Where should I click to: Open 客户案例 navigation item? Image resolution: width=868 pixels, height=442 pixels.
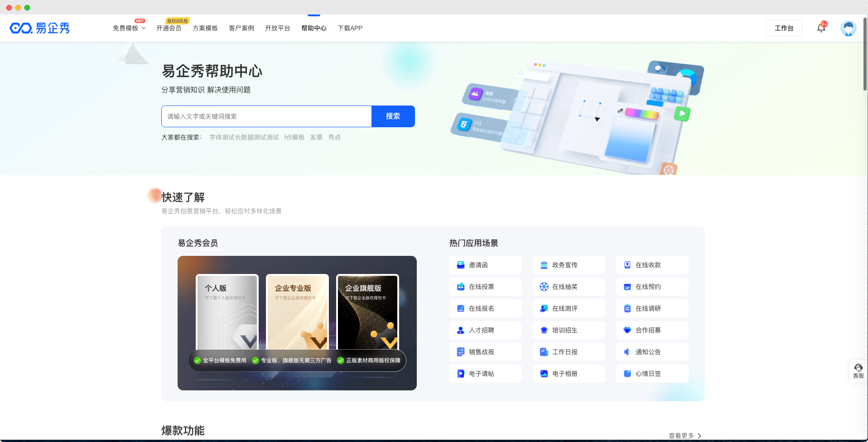[x=241, y=28]
